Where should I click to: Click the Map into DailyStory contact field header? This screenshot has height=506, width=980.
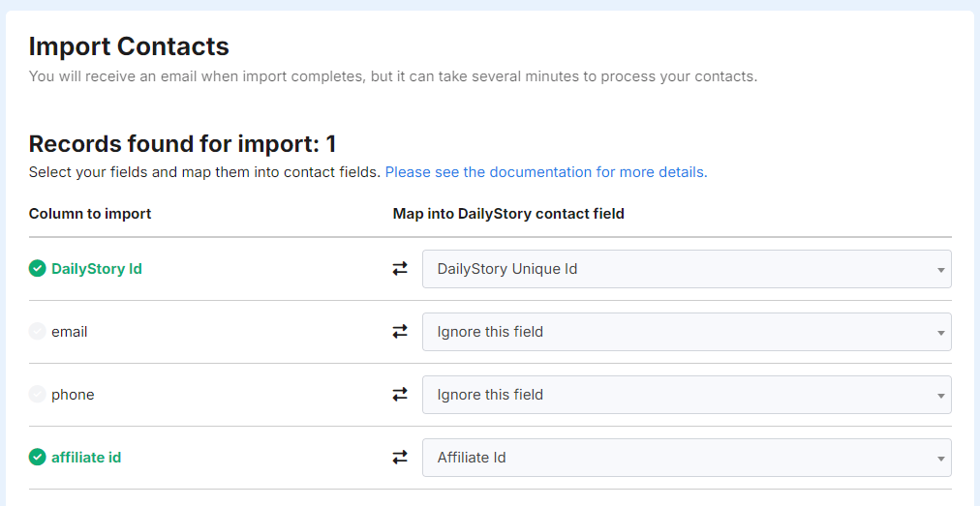[x=508, y=214]
